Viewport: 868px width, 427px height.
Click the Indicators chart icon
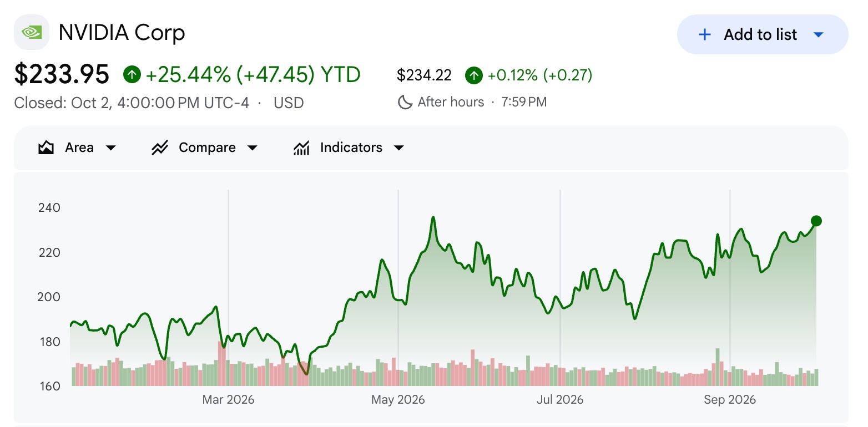pyautogui.click(x=301, y=148)
